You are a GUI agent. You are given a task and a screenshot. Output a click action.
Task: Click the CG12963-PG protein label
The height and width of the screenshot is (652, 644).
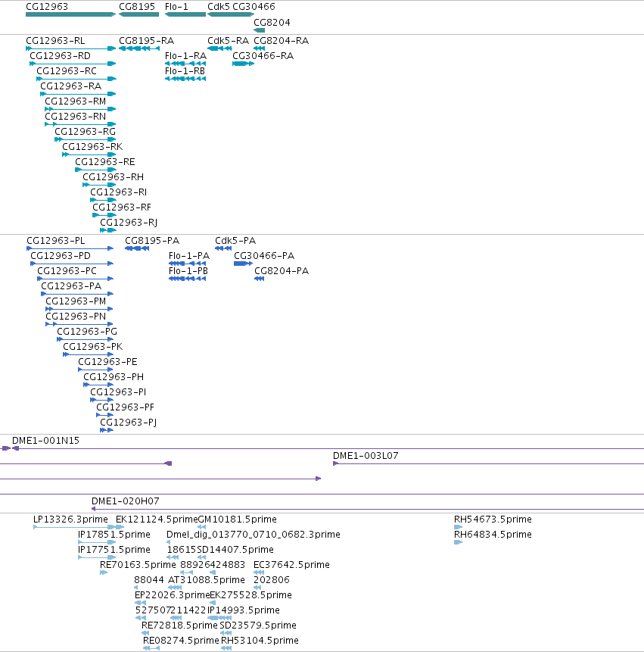point(87,332)
